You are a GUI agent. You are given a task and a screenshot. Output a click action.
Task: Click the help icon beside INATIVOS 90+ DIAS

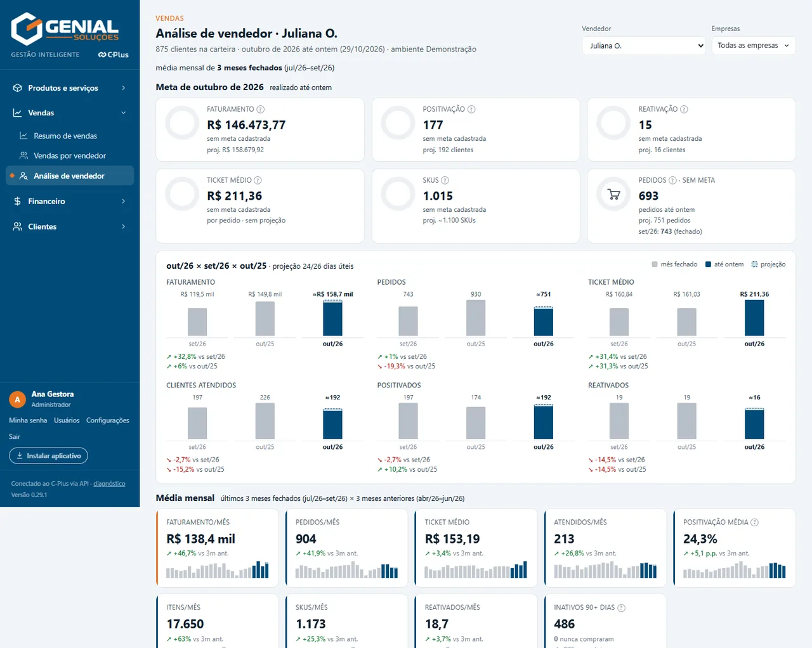click(621, 607)
